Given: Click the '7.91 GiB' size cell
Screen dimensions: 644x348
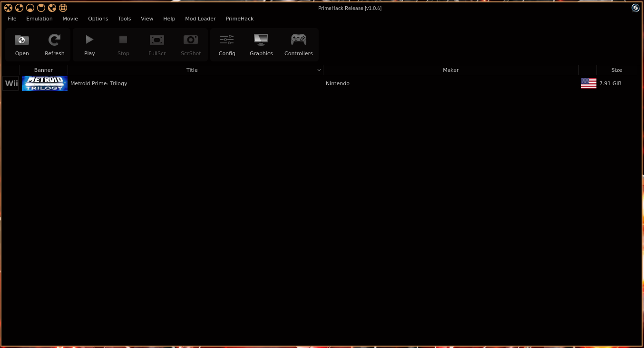Looking at the screenshot, I should click(610, 83).
